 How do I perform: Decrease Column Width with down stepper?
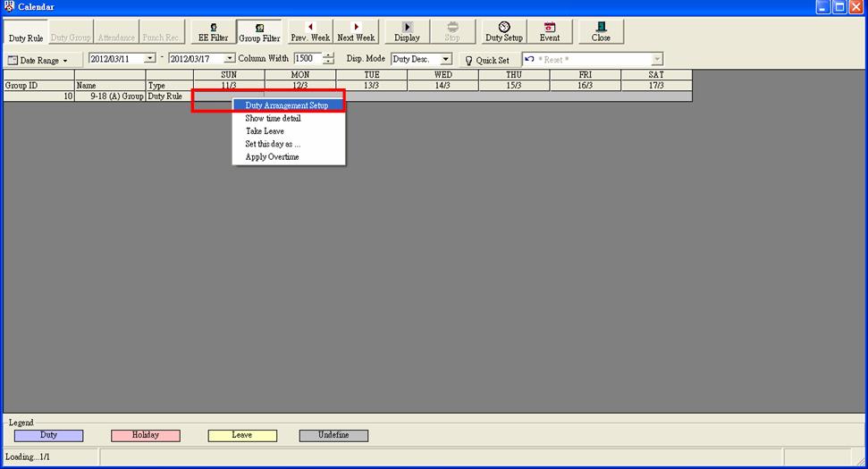click(x=328, y=62)
